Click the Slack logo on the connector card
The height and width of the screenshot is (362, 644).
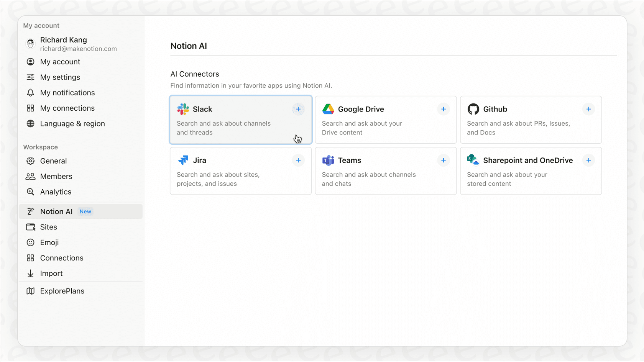click(183, 109)
